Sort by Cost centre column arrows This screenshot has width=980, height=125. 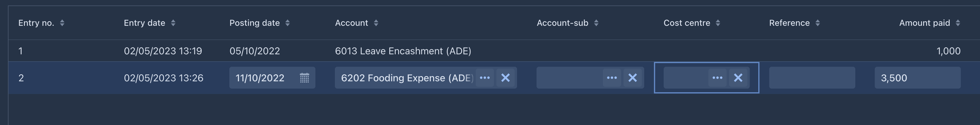pyautogui.click(x=718, y=23)
